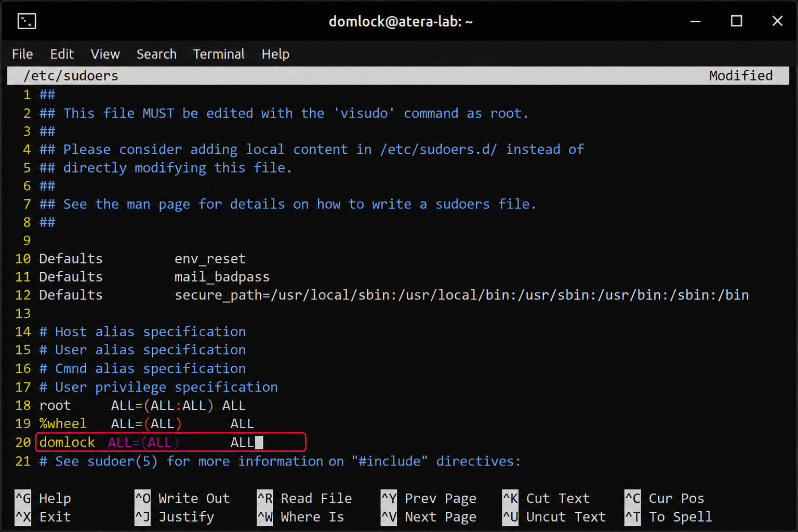Open the File menu
The image size is (798, 532).
click(22, 54)
